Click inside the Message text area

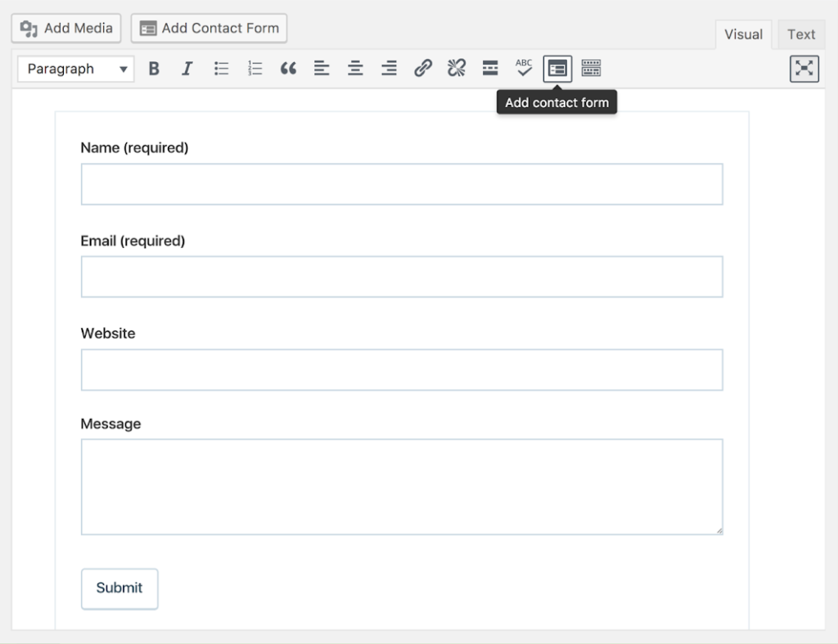click(x=401, y=486)
